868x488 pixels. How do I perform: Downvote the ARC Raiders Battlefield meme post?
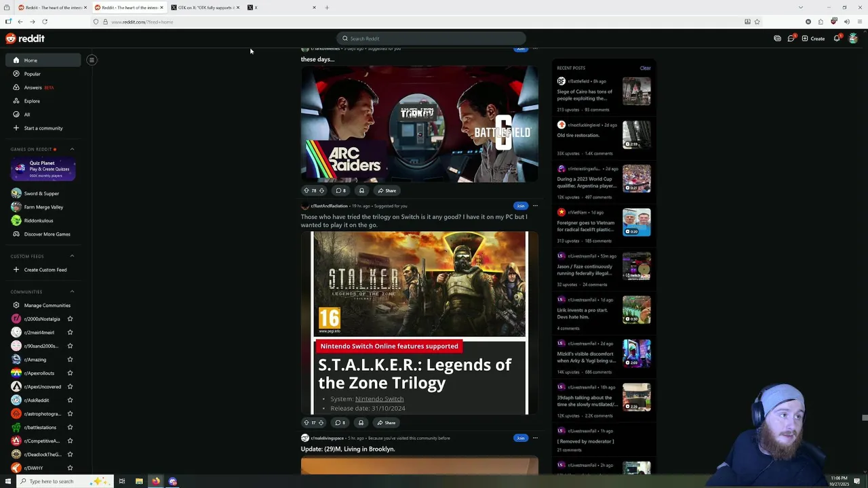321,190
